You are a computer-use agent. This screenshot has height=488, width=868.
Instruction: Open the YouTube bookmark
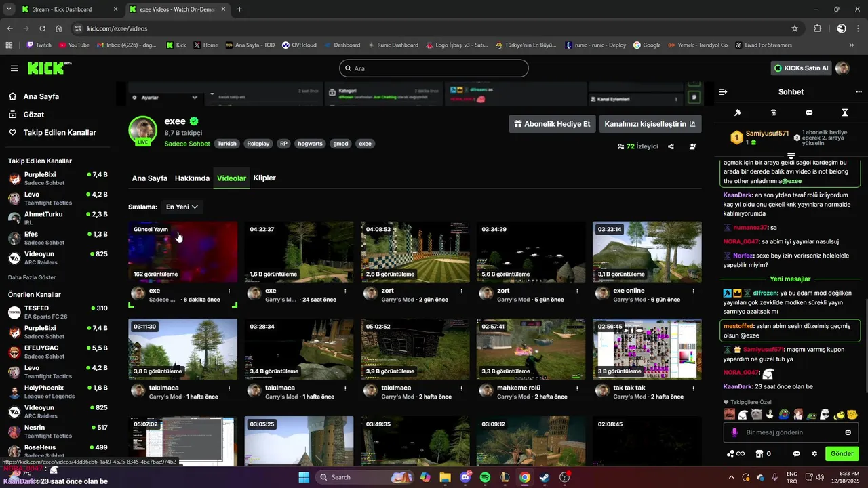[x=74, y=45]
